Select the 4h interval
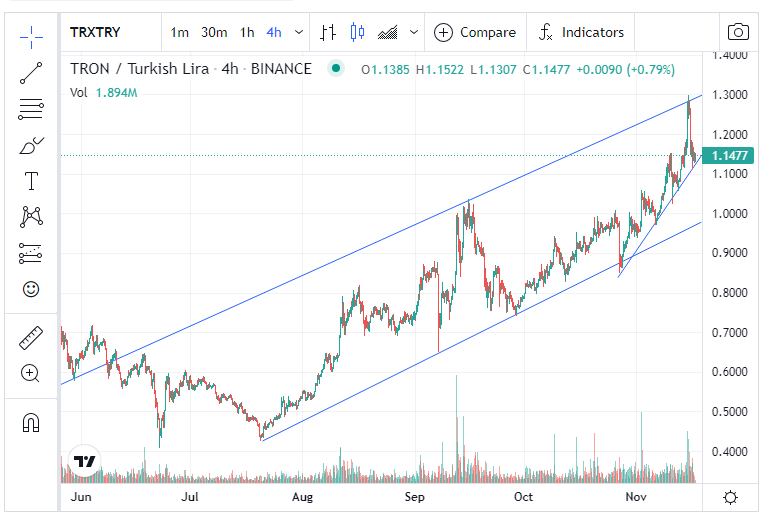Viewport: 773px width, 517px height. (274, 33)
